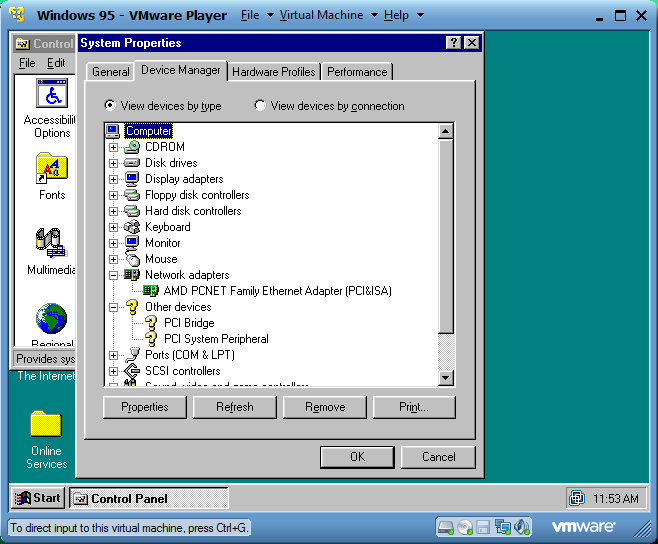Expand the Ports (COM & LPT) node
Screen dimensions: 658x544
tap(113, 356)
